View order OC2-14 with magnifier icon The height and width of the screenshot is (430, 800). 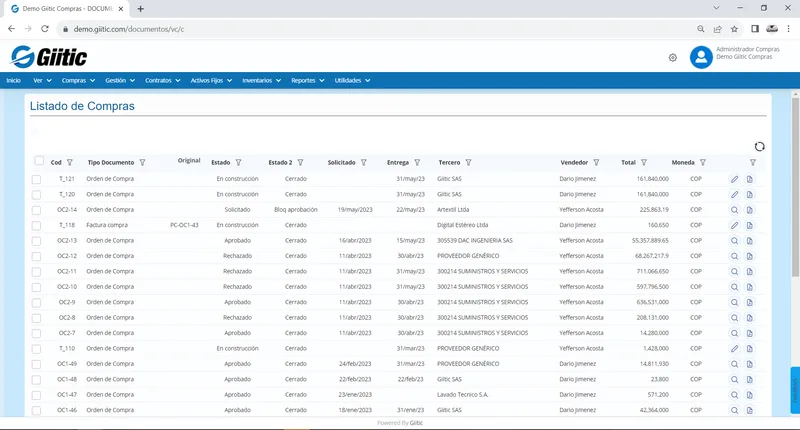pos(734,210)
